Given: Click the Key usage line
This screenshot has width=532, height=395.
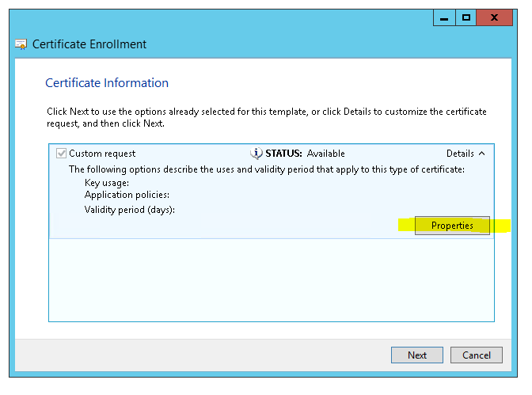Looking at the screenshot, I should click(107, 183).
